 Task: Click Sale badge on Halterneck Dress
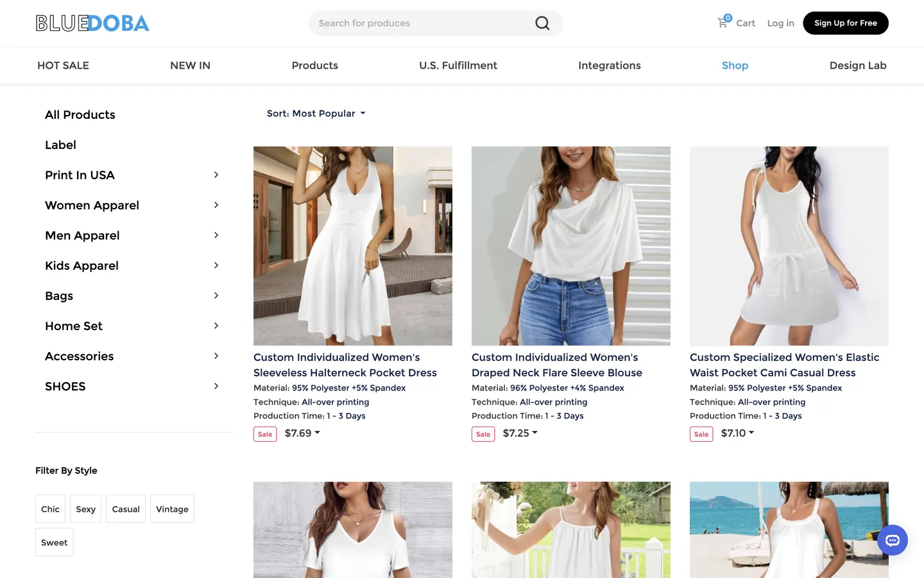click(x=265, y=434)
